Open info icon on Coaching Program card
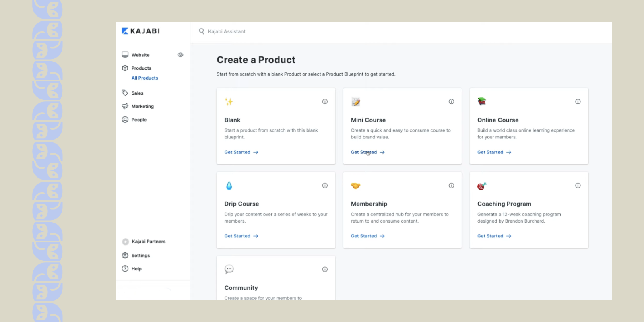This screenshot has height=322, width=644. [x=578, y=186]
